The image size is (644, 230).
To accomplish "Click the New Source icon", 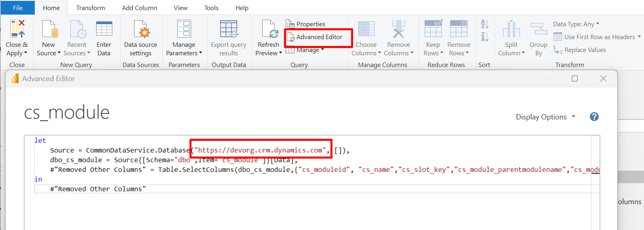I will point(49,29).
